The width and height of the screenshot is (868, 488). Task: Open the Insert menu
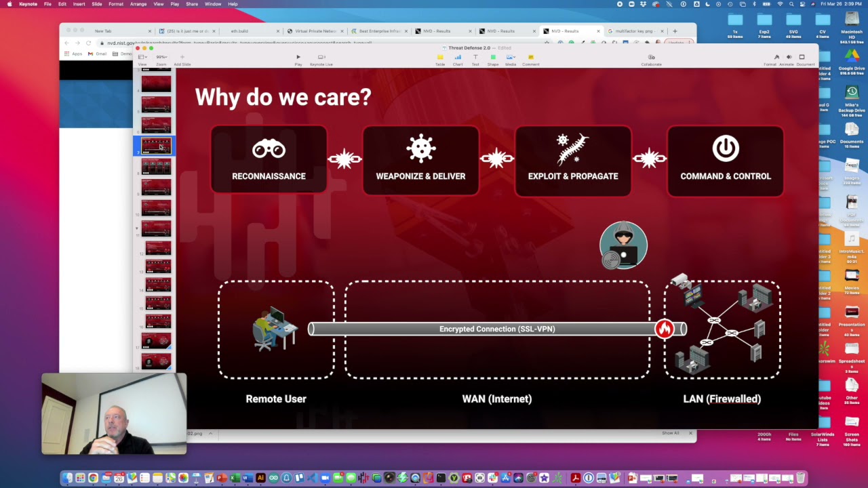(79, 4)
